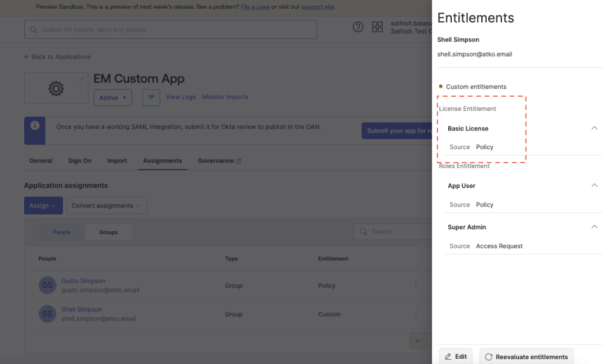Collapse the Super Admin entitlement section
Image resolution: width=604 pixels, height=364 pixels.
tap(594, 227)
